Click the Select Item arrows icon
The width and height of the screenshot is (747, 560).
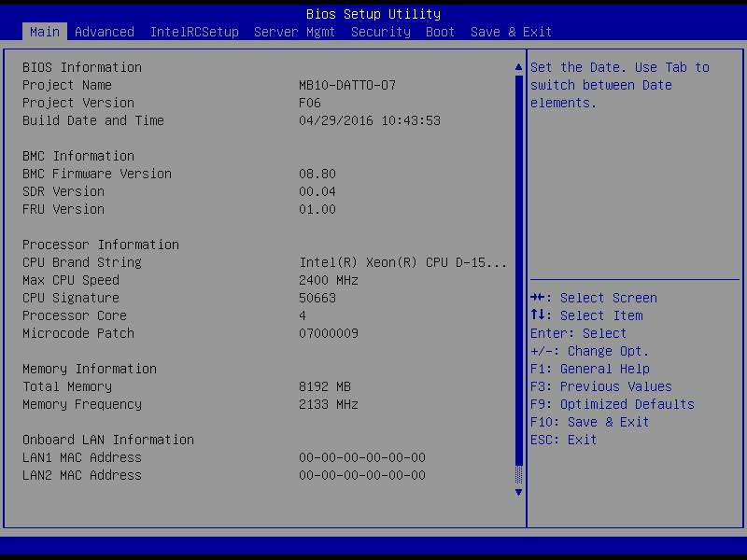[x=537, y=315]
